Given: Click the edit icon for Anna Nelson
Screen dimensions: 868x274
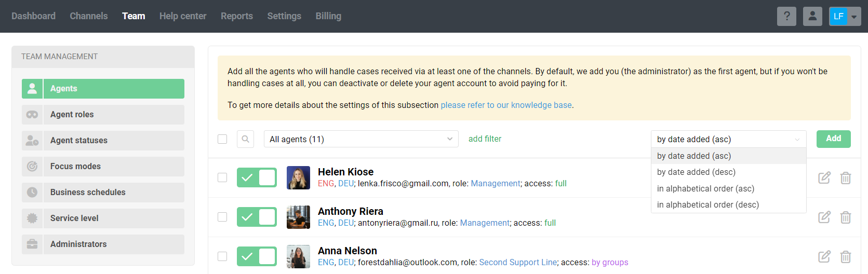Looking at the screenshot, I should 824,257.
